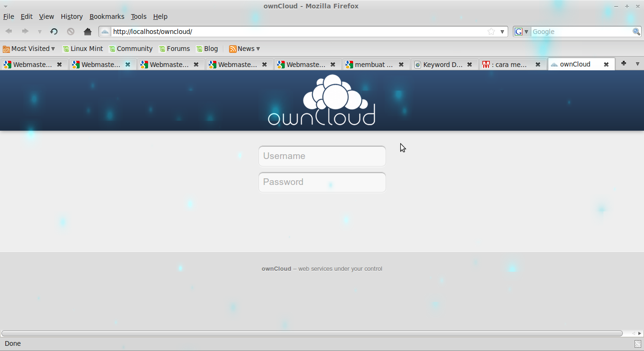
Task: Open the File menu
Action: pos(8,17)
